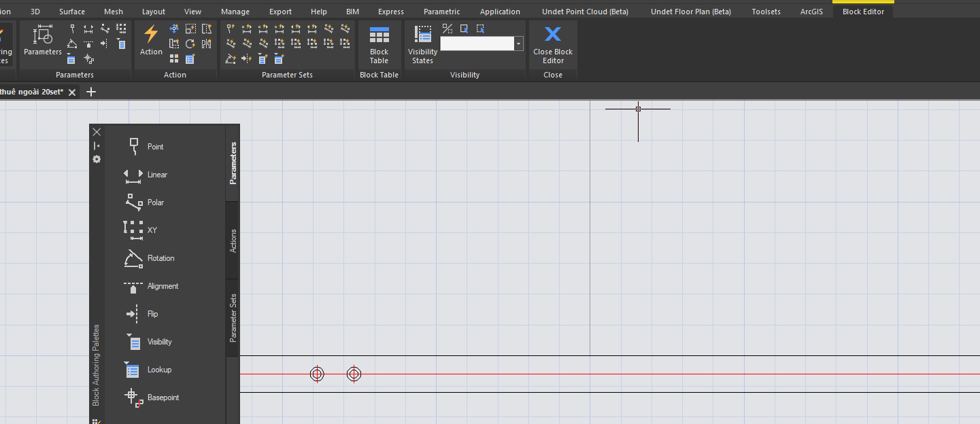Close the 'thuê ngoài 20set' document tab
Viewport: 980px width, 424px height.
[x=72, y=92]
